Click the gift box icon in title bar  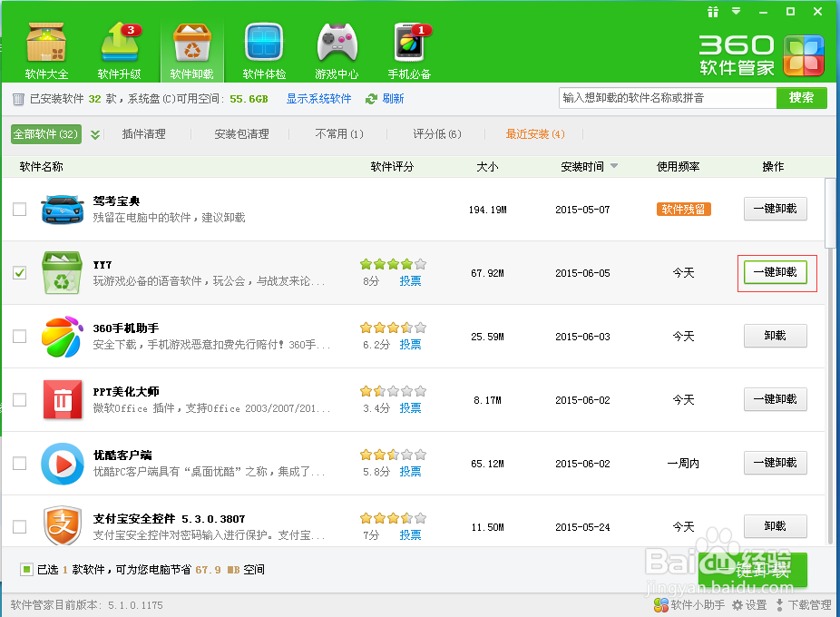pyautogui.click(x=713, y=12)
